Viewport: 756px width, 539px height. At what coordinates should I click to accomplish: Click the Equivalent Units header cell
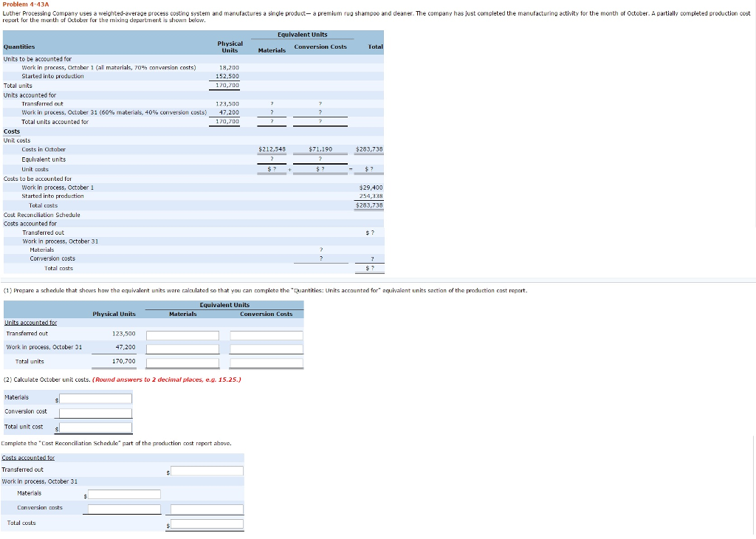click(x=303, y=34)
